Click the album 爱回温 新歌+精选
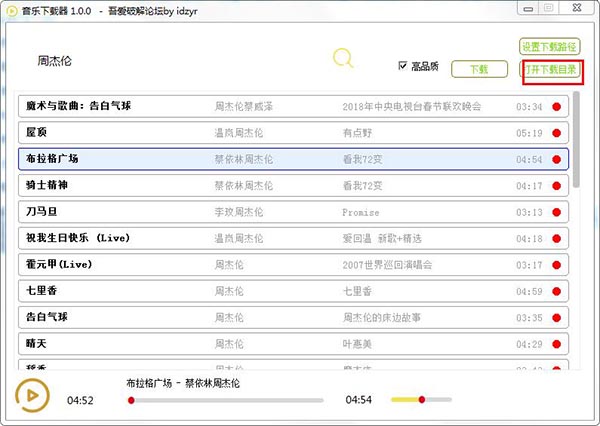Screen dimensions: 600x426 point(382,239)
